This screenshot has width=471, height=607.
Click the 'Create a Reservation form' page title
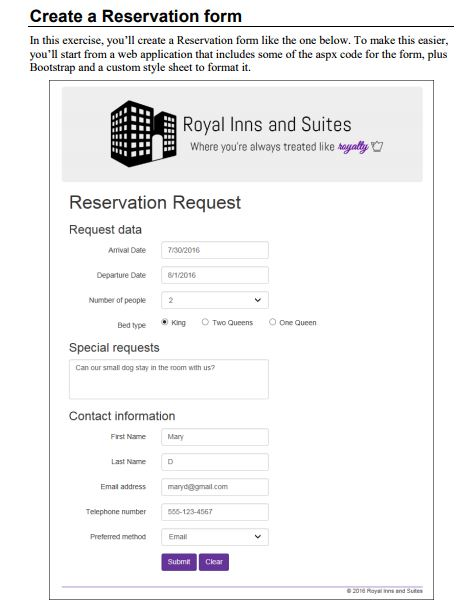[135, 16]
